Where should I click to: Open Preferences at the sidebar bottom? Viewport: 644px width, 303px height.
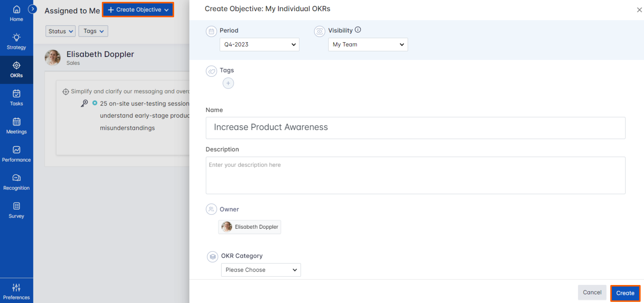point(16,291)
